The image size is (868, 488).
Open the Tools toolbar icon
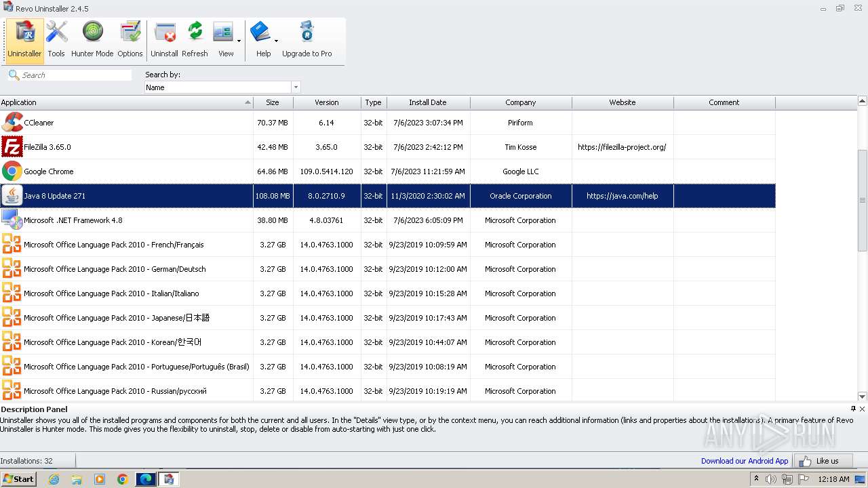[56, 39]
